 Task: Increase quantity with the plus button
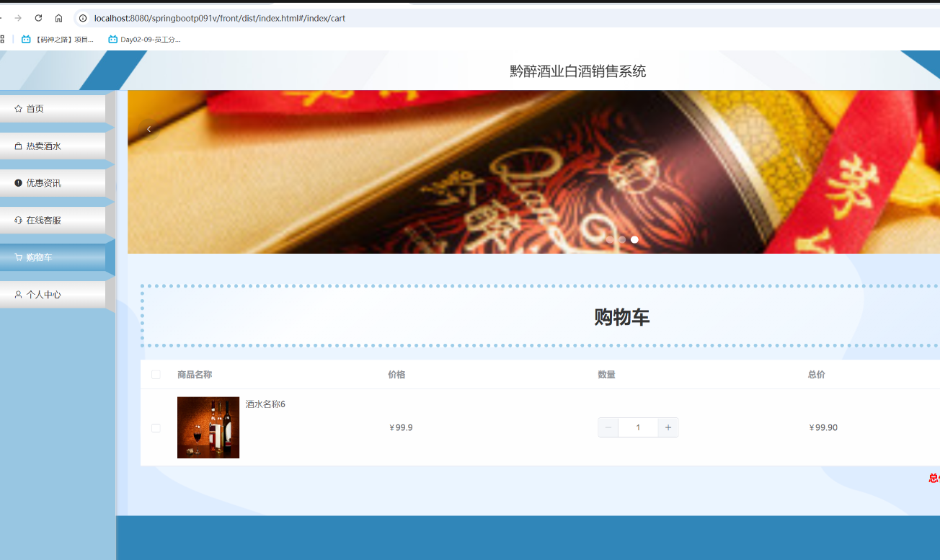coord(668,427)
